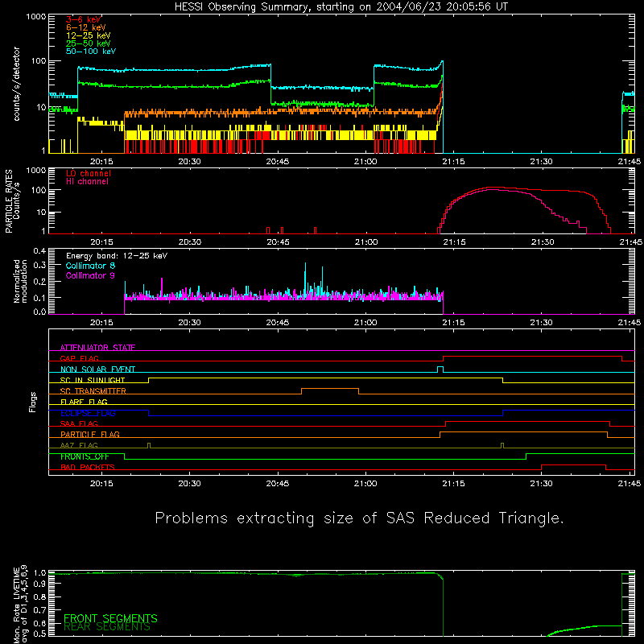Click the peak of the LO channel particle curve
Image resolution: width=644 pixels, height=644 pixels.
pyautogui.click(x=493, y=188)
